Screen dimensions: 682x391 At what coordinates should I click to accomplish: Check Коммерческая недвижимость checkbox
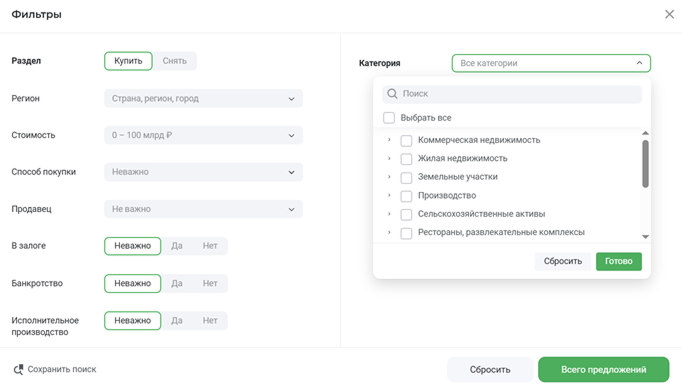tap(406, 140)
